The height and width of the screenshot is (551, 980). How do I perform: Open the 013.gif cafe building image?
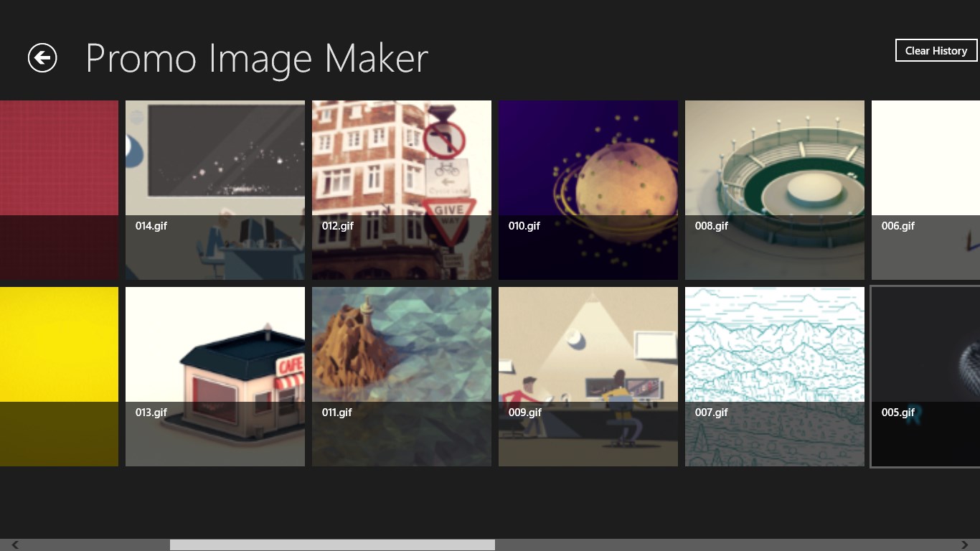click(x=215, y=377)
